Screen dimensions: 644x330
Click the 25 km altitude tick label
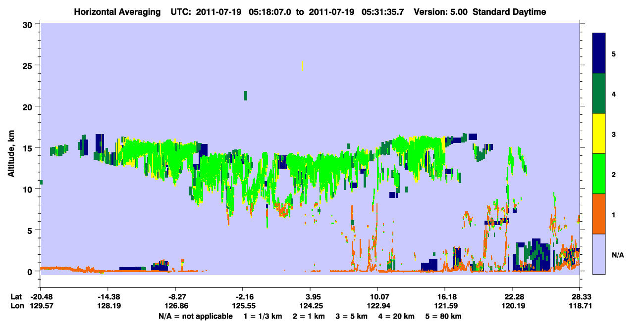28,65
